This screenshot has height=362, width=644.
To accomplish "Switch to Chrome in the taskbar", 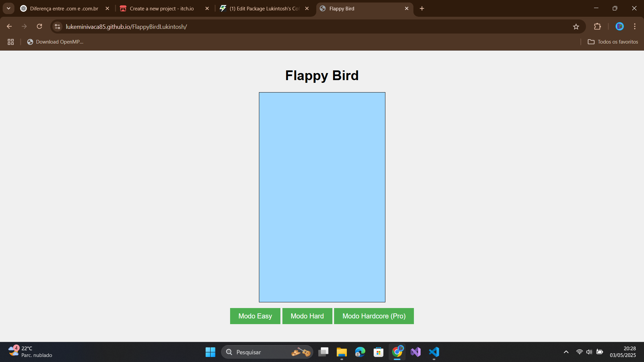I will tap(397, 352).
